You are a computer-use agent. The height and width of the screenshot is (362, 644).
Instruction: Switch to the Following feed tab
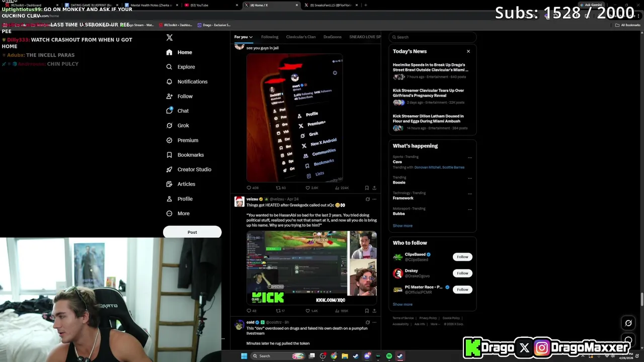tap(270, 37)
